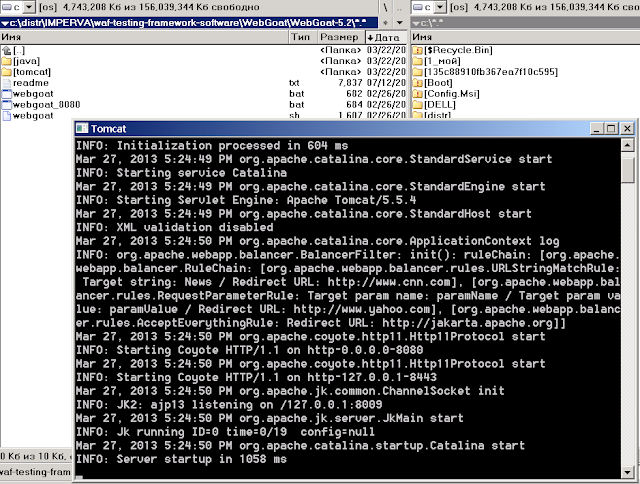
Task: Go to root with the backslash button
Action: (x=385, y=7)
